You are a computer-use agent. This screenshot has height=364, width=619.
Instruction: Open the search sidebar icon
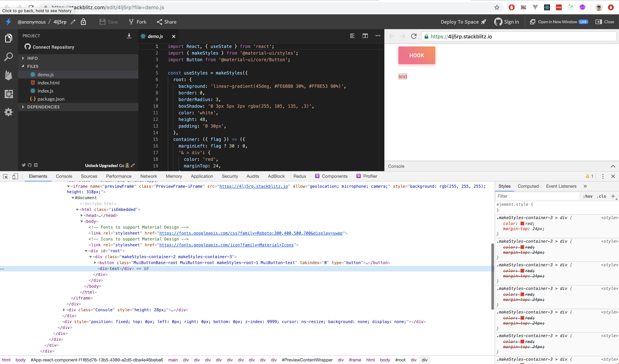(9, 57)
